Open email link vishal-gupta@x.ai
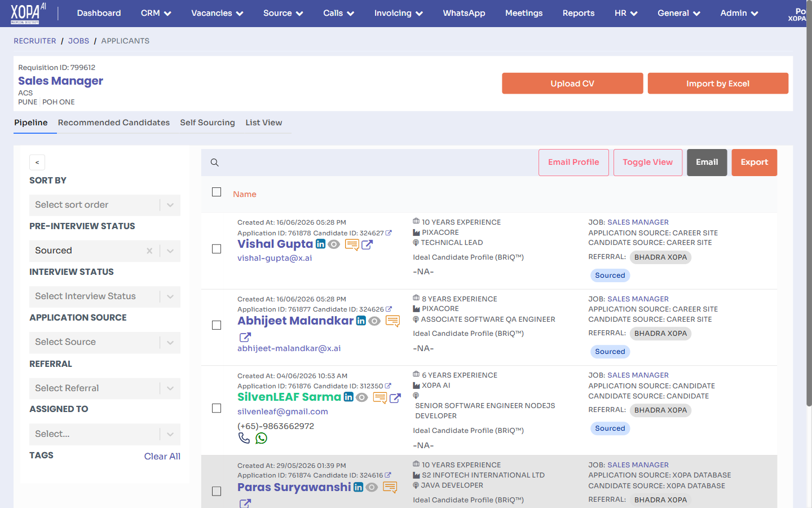812x508 pixels. (x=275, y=258)
